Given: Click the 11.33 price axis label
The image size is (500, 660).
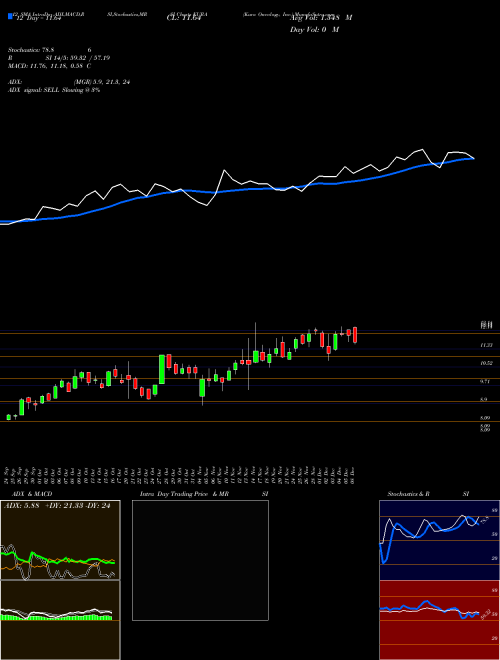Looking at the screenshot, I should [486, 345].
